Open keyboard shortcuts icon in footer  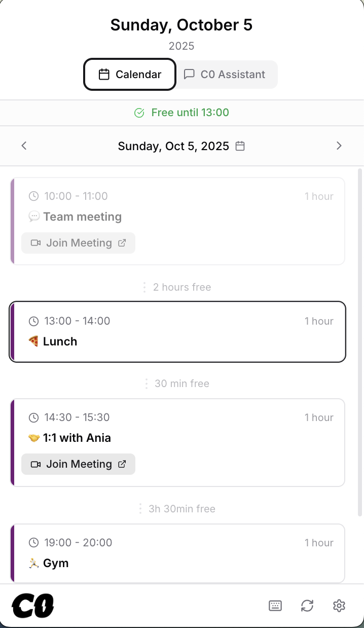coord(275,605)
